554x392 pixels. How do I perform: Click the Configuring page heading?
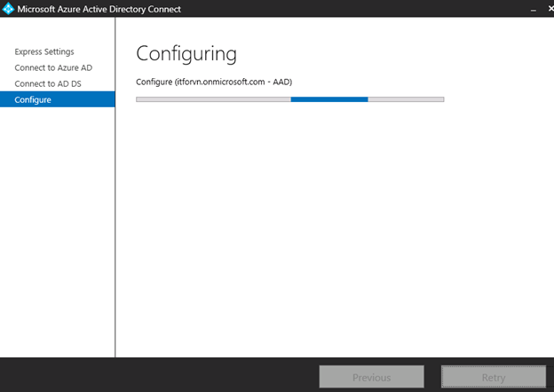coord(186,54)
